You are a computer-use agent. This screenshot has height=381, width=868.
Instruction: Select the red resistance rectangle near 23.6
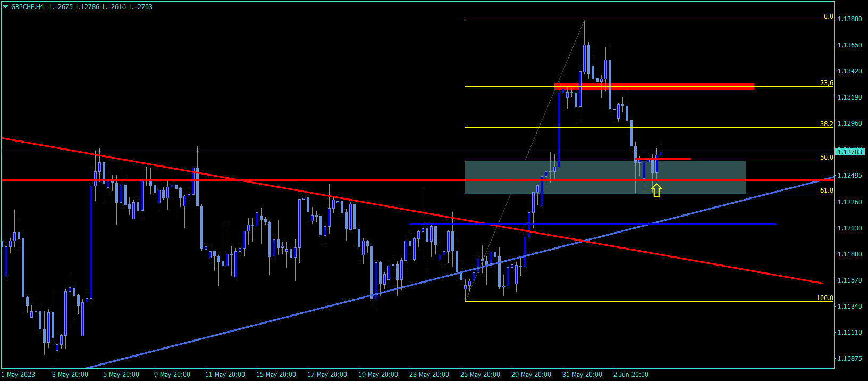click(654, 86)
